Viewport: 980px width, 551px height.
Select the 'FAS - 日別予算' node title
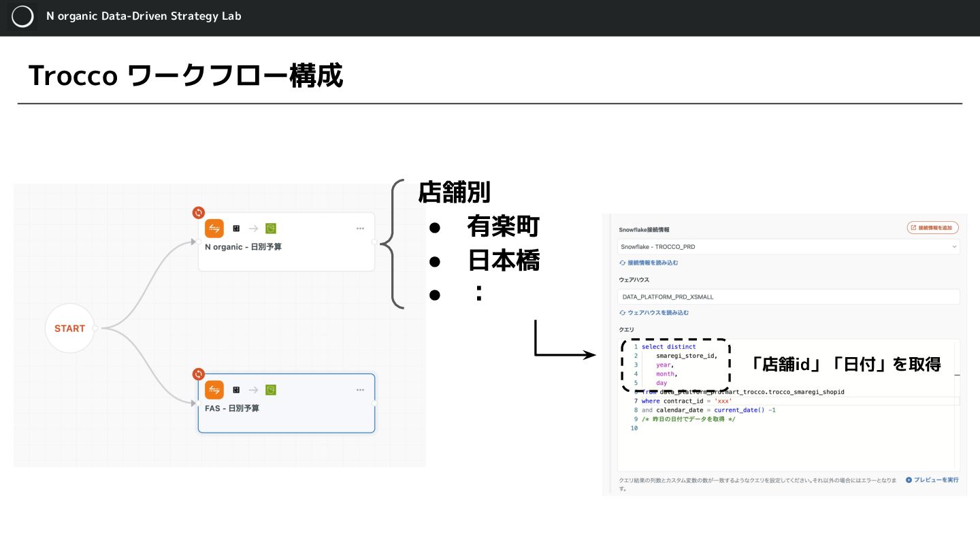pyautogui.click(x=232, y=408)
